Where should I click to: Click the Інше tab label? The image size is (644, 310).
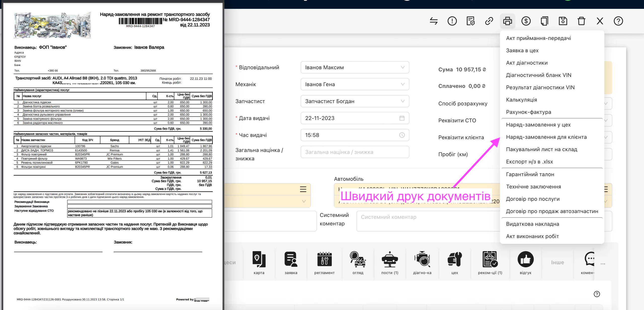coord(557,262)
